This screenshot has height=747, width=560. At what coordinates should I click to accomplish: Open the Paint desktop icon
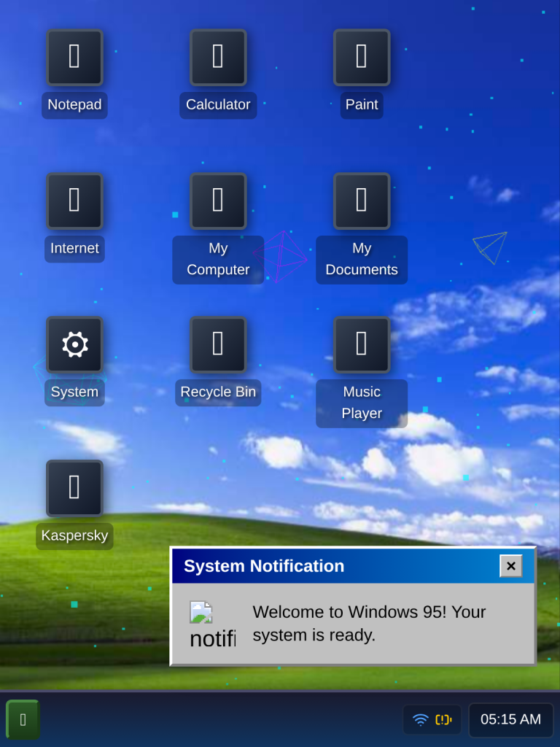pos(362,58)
